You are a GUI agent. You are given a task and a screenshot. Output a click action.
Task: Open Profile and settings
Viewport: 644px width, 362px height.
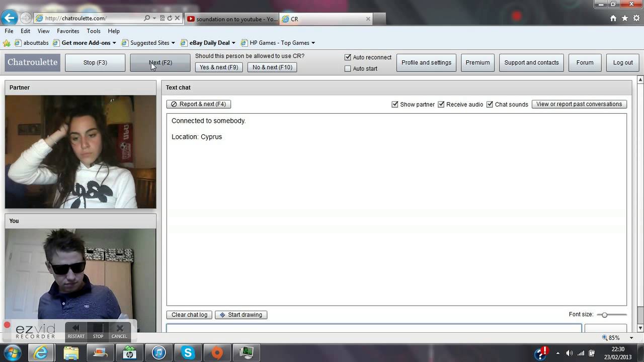pos(426,63)
